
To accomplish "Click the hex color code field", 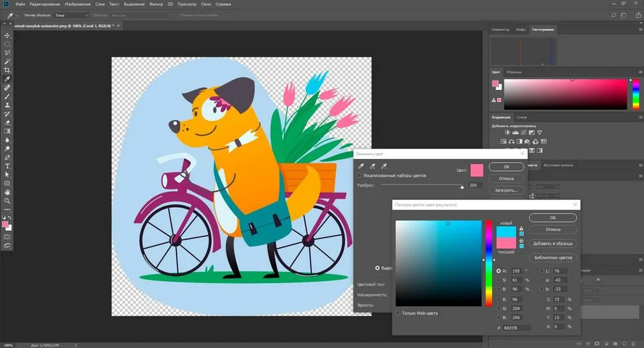I will [x=517, y=328].
